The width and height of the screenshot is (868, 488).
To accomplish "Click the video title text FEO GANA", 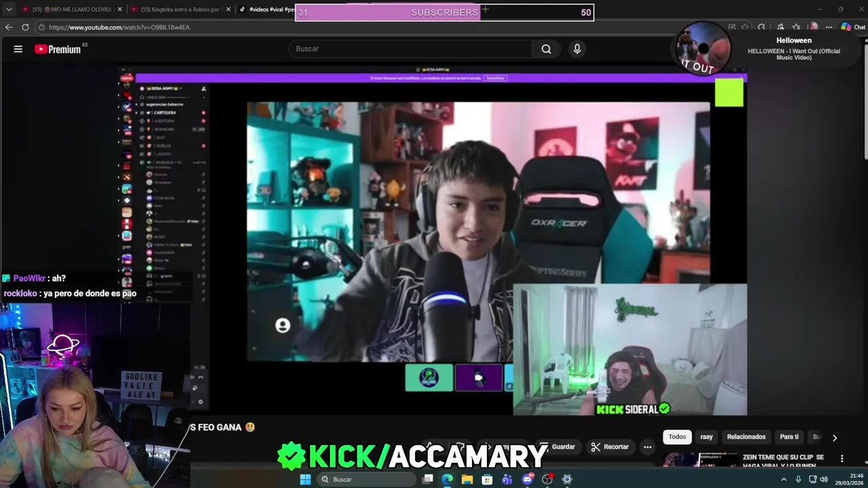I will 221,428.
